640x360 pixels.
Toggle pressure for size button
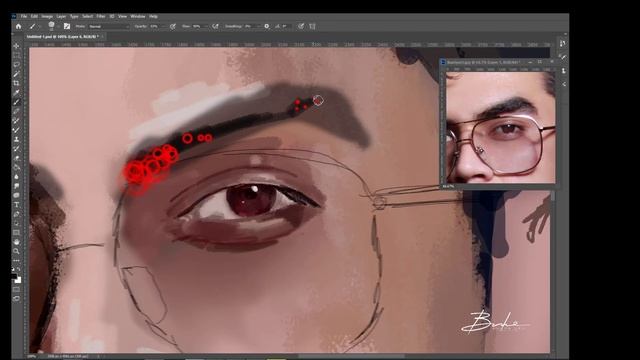(x=301, y=26)
